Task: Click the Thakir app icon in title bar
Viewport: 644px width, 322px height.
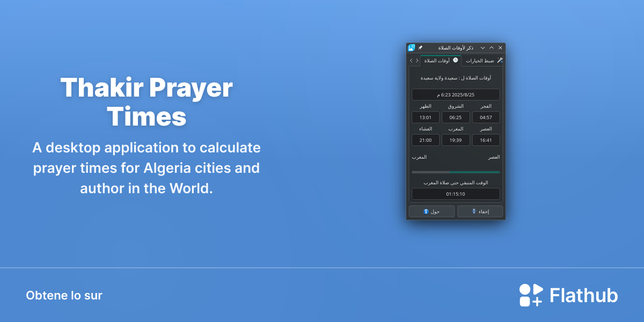Action: click(412, 48)
